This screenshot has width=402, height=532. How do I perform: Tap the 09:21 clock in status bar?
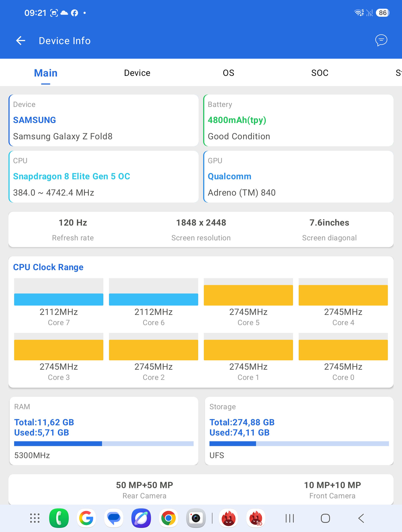tap(35, 13)
